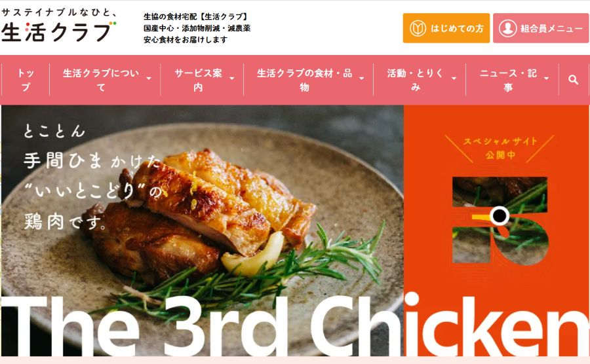Click the search magnifier icon
The image size is (590, 364).
point(573,80)
